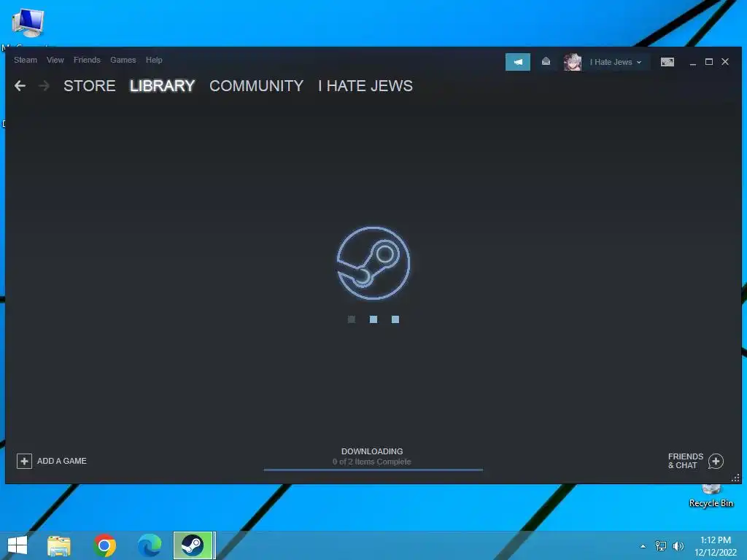Select the Recycle Bin desktop icon
This screenshot has height=560, width=747.
point(711,497)
